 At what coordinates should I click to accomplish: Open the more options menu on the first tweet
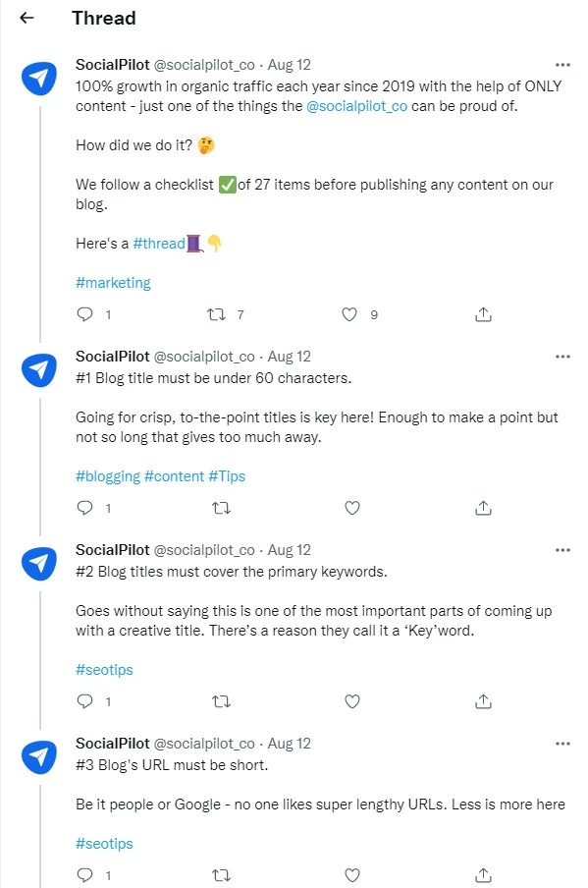[562, 64]
